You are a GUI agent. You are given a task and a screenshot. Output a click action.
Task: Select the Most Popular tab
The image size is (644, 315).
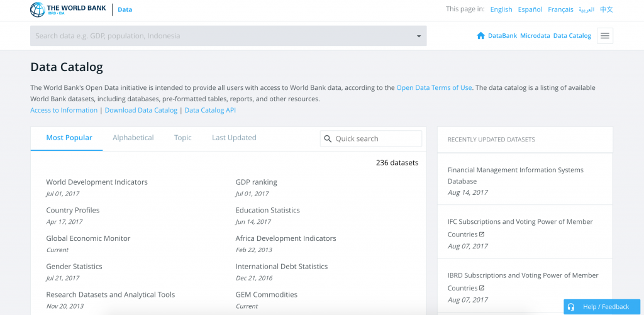coord(69,138)
